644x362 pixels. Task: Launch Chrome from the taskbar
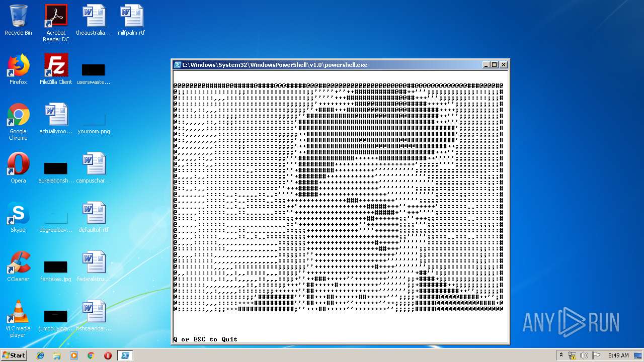pyautogui.click(x=91, y=355)
